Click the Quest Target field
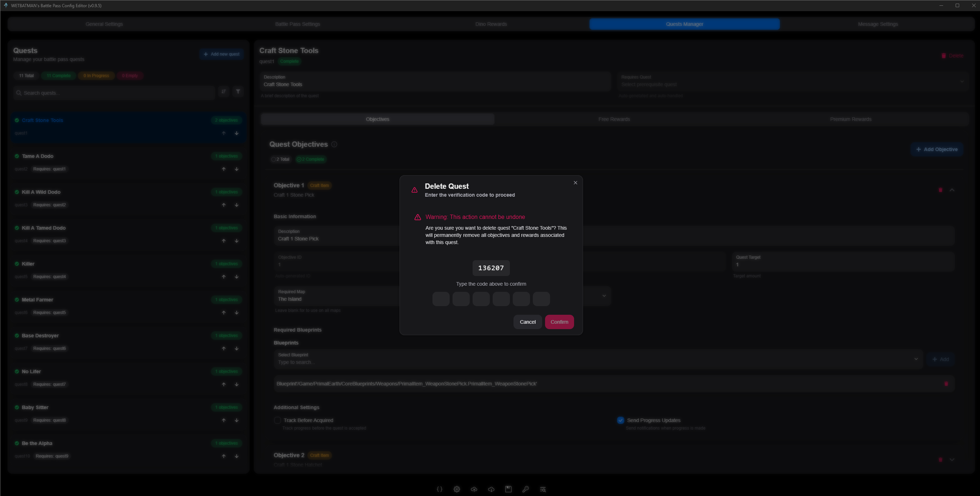 coord(843,262)
